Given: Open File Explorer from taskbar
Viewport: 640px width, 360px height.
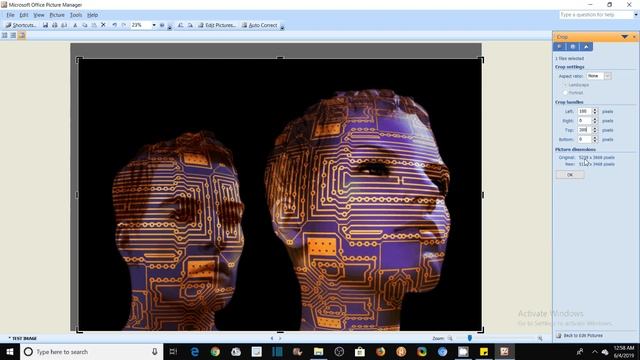Looking at the screenshot, I should tap(318, 352).
